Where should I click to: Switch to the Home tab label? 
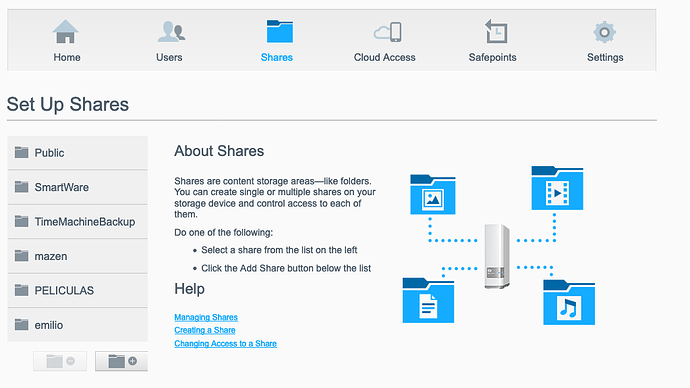67,57
